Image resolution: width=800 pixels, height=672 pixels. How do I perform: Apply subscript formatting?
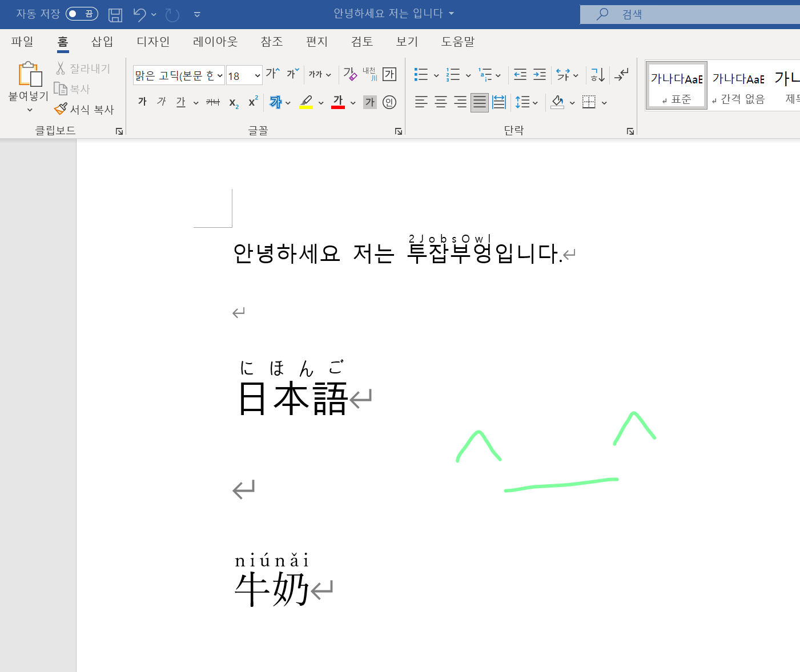tap(234, 103)
